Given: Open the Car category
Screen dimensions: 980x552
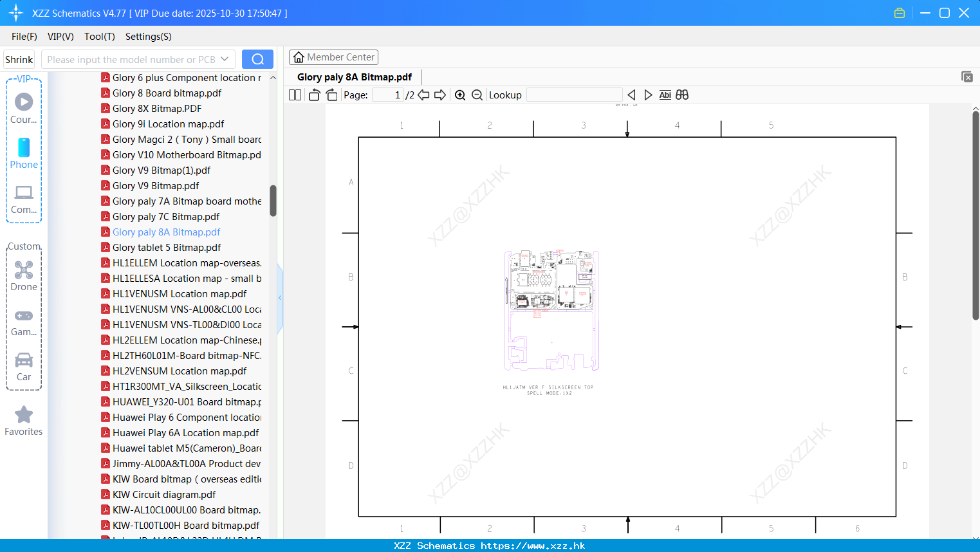Looking at the screenshot, I should pos(24,367).
